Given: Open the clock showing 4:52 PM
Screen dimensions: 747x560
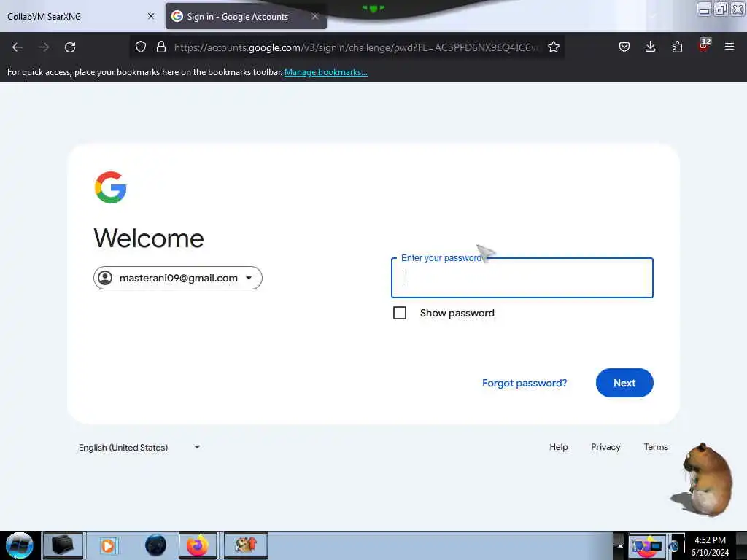Looking at the screenshot, I should pyautogui.click(x=710, y=546).
